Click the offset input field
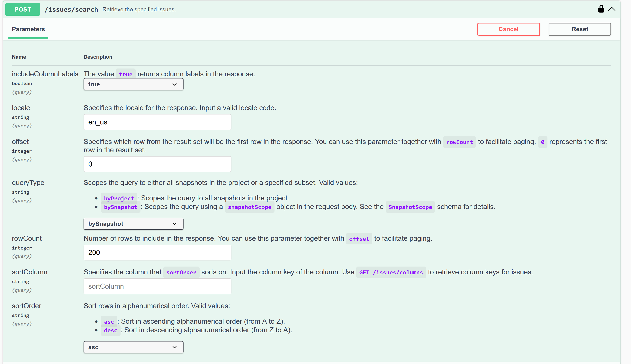Screen dimensions: 631x364 click(158, 164)
